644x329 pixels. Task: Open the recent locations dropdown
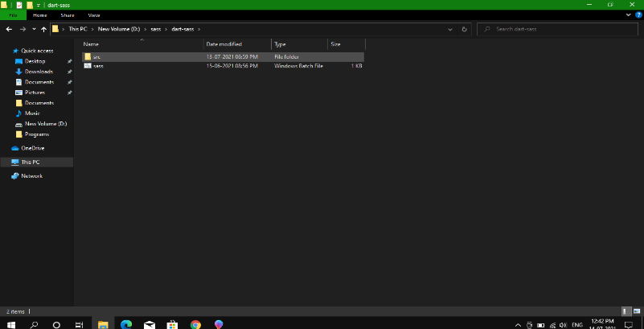tap(34, 29)
